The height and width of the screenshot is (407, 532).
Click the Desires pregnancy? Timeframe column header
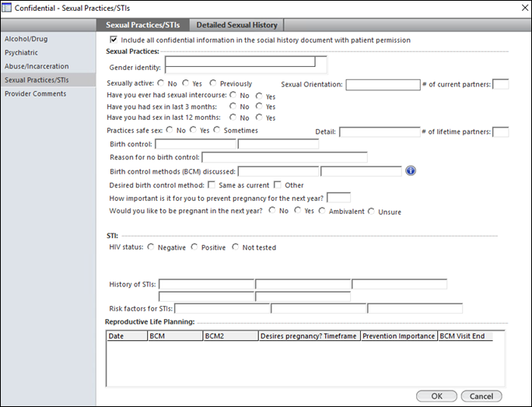(310, 336)
